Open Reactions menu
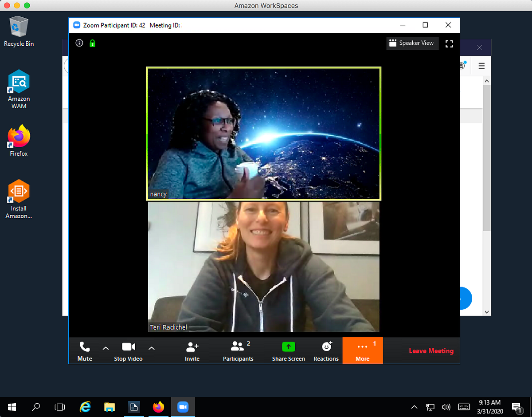Screen dimensions: 532x417 pyautogui.click(x=326, y=350)
